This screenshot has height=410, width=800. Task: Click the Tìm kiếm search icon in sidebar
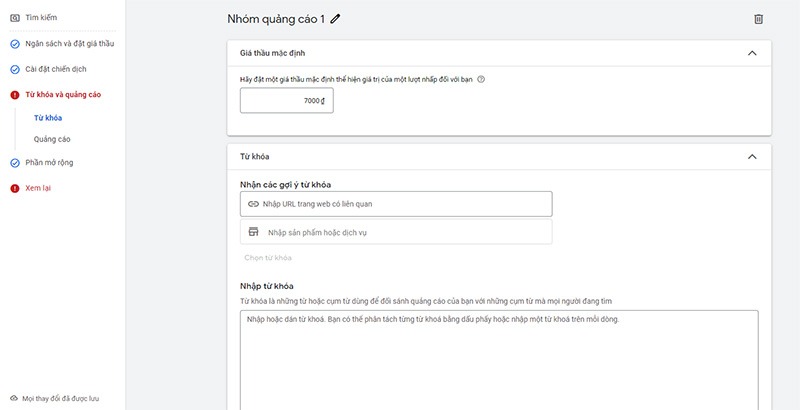pos(14,18)
